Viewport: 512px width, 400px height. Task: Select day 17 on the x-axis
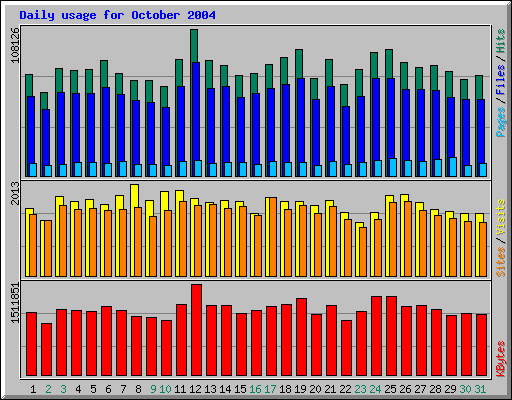[270, 389]
